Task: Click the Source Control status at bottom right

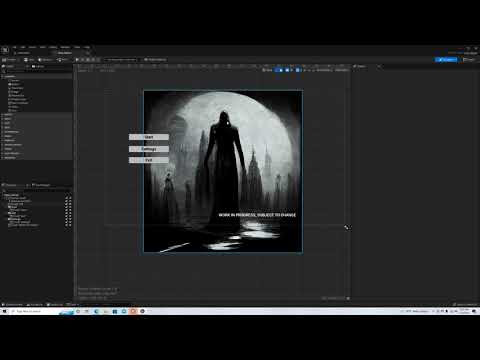Action: [x=466, y=305]
